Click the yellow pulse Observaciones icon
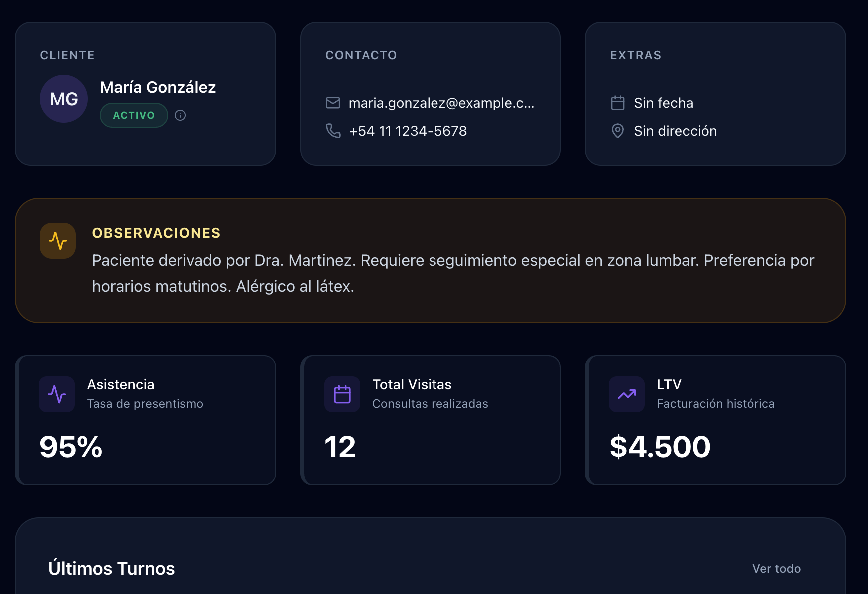 click(58, 241)
